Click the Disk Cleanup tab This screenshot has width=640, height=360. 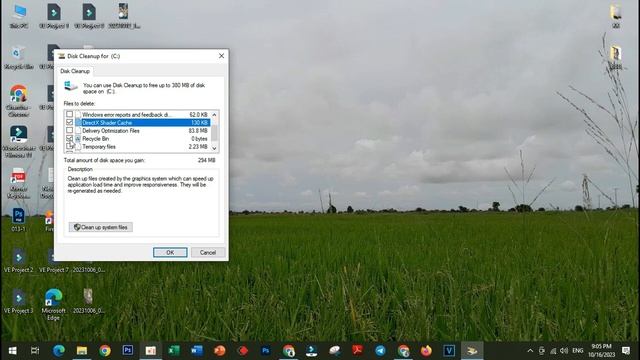point(75,71)
